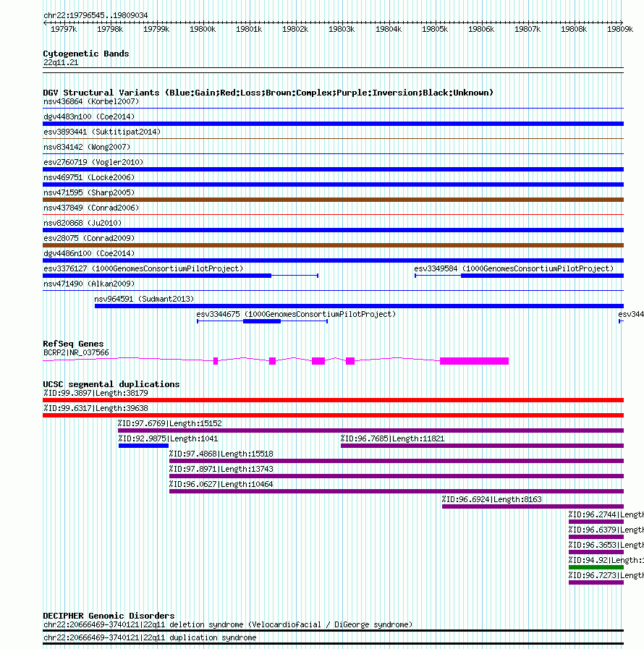Open variant dgv4483n100 (Coe2014)
This screenshot has height=649, width=644.
[89, 116]
